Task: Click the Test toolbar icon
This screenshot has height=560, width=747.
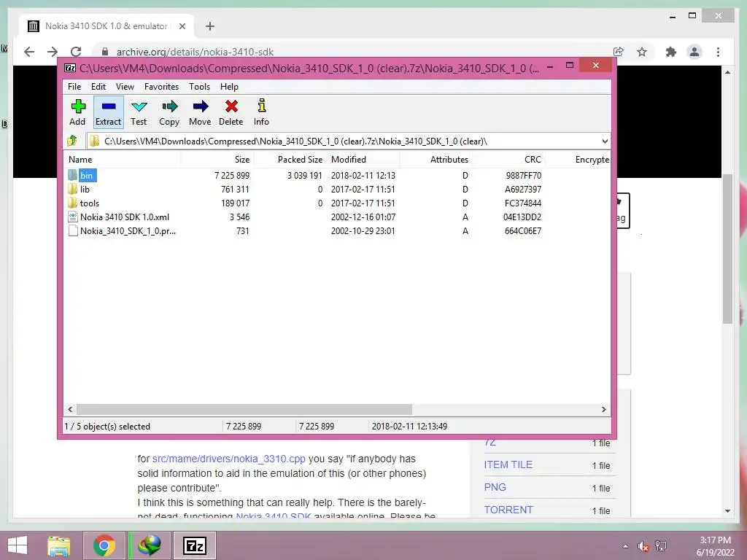Action: (x=139, y=112)
